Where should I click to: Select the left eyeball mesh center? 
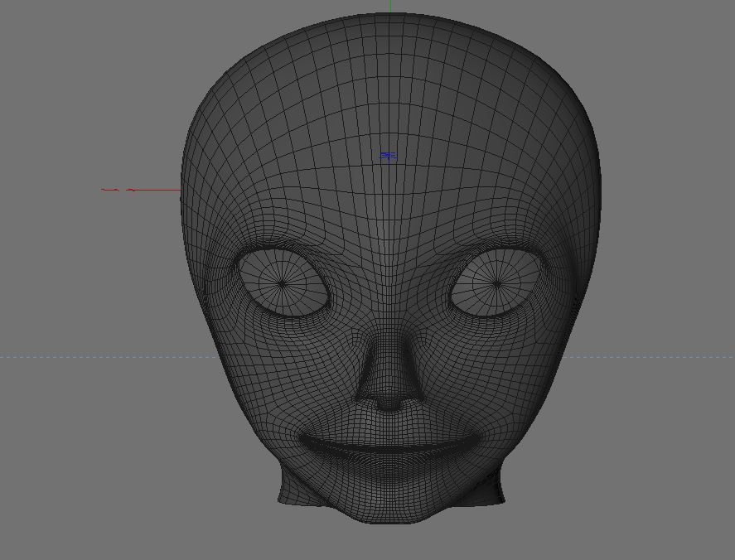pos(283,283)
